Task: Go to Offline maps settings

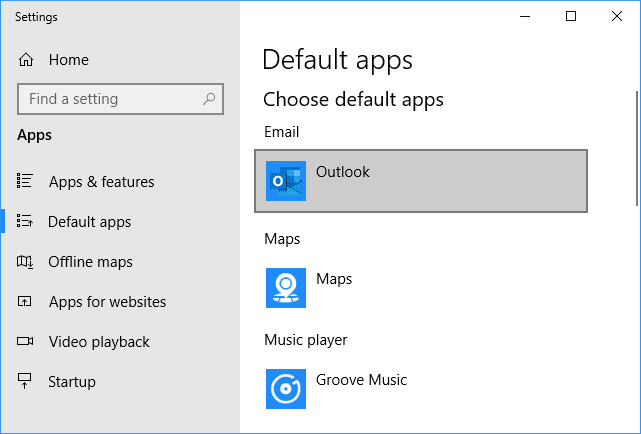Action: pos(90,262)
